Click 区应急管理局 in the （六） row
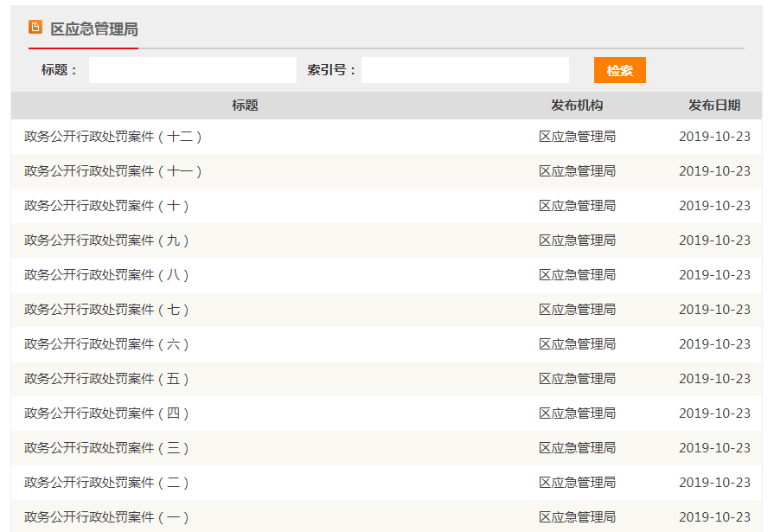Image resolution: width=774 pixels, height=532 pixels. 577,343
